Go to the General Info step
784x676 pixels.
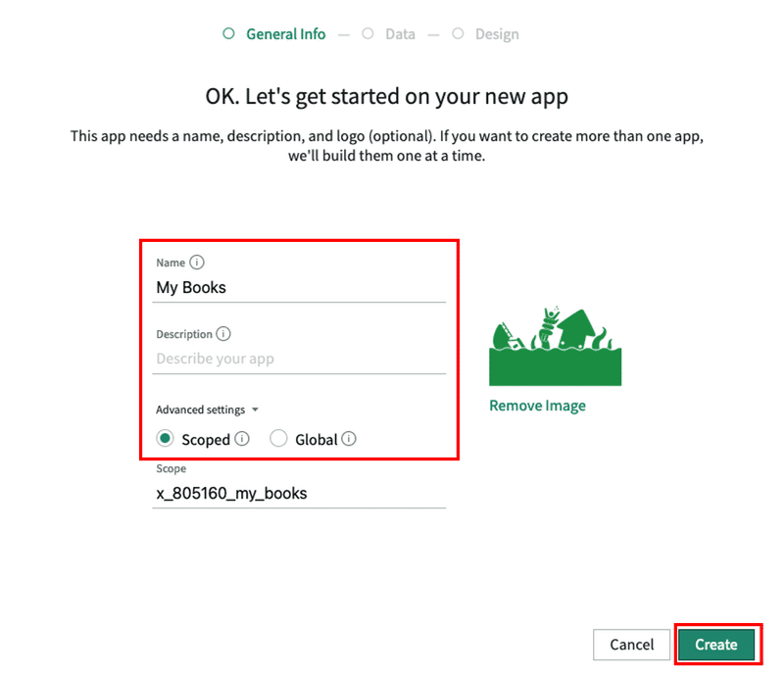(285, 34)
